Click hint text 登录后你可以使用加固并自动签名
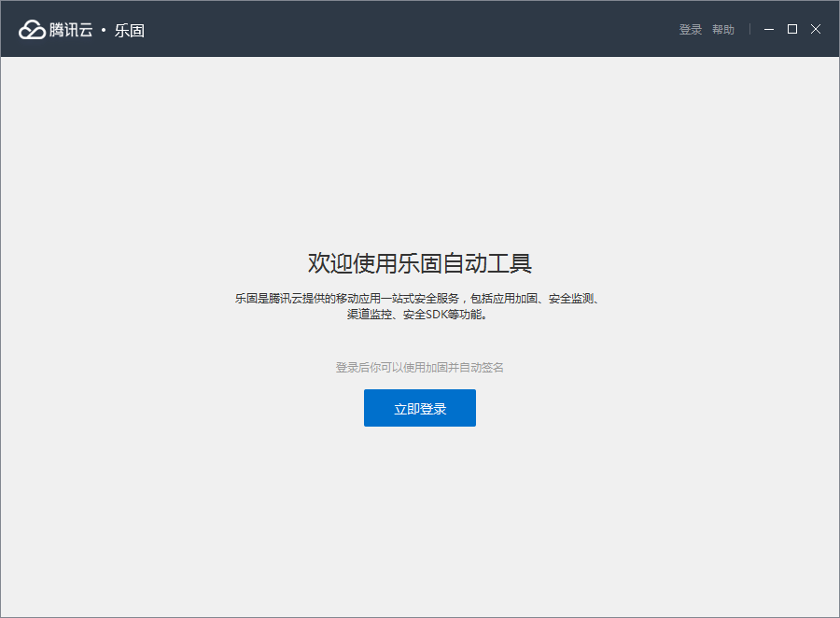 pyautogui.click(x=419, y=367)
